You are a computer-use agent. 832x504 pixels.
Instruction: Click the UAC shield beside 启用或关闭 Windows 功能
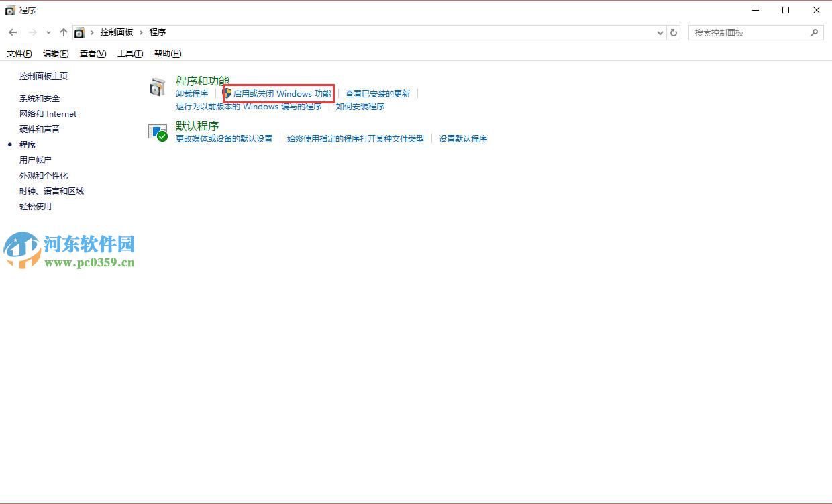click(x=229, y=93)
